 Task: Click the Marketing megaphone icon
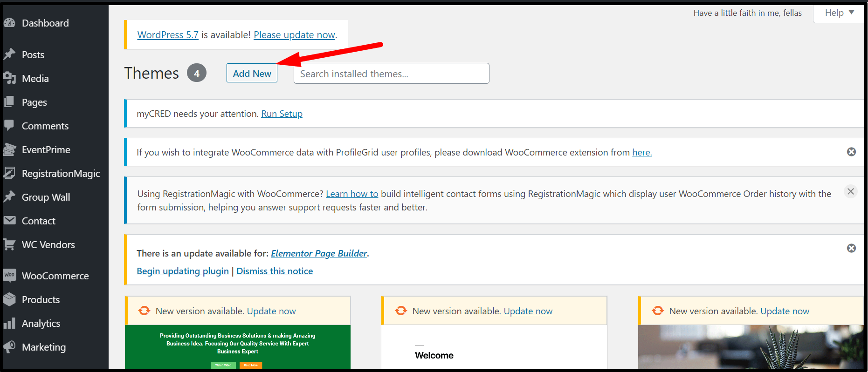pyautogui.click(x=9, y=347)
